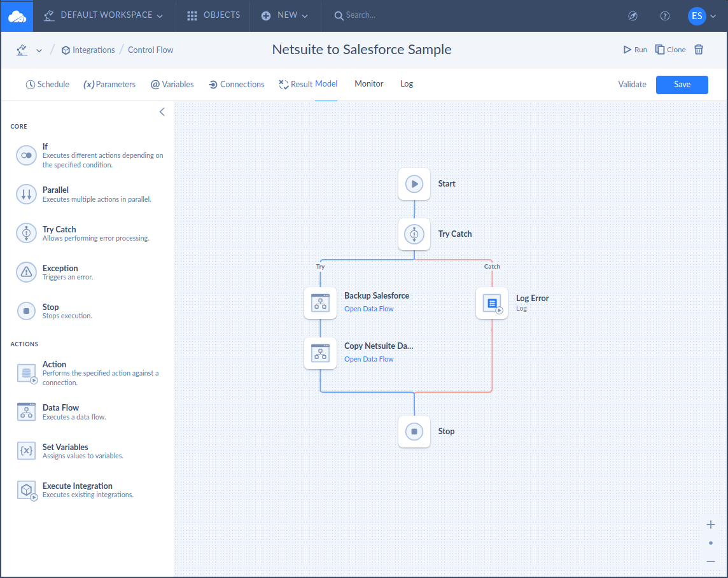Screen dimensions: 728x578
Task: Open Data Flow for Copy Netsuite Data
Action: (x=368, y=359)
